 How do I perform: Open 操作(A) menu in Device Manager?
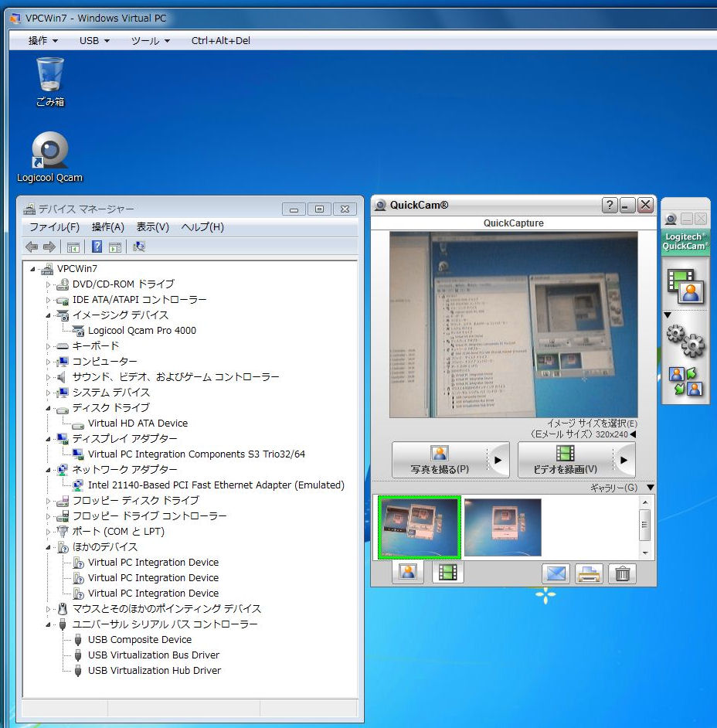(107, 227)
